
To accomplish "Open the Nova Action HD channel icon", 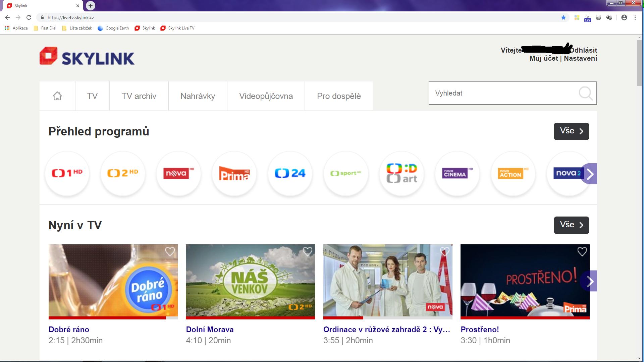I will [513, 174].
